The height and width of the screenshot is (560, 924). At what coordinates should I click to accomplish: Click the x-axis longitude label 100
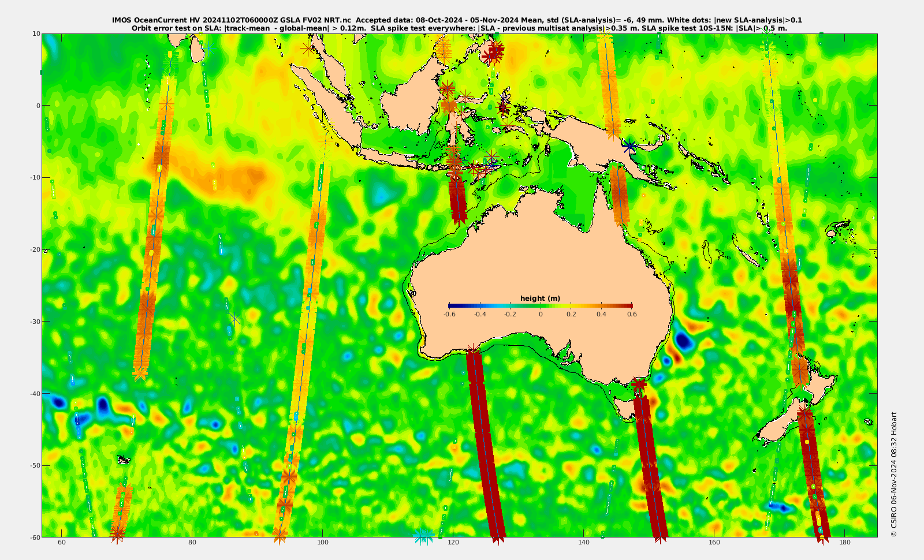point(323,543)
